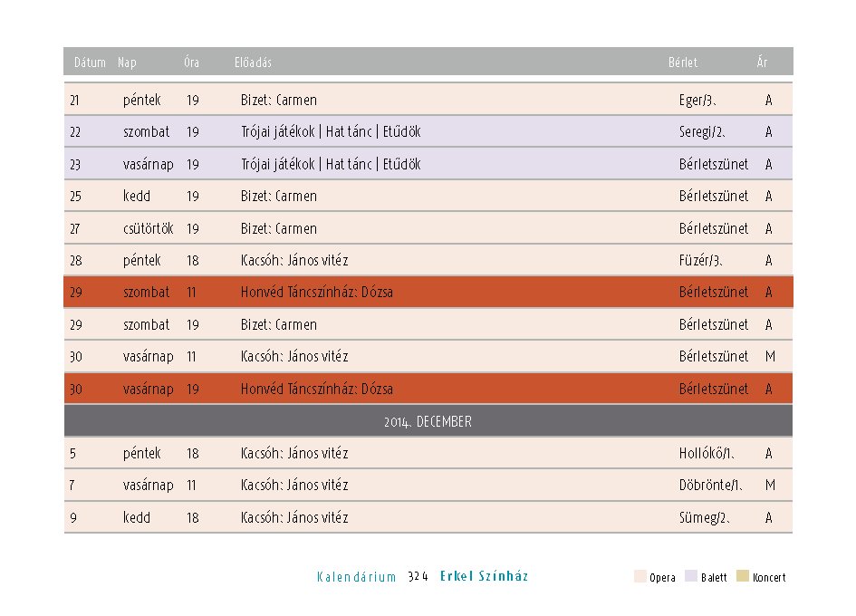The width and height of the screenshot is (856, 616).
Task: Select Bizet: Carmen on date 27
Action: tap(279, 228)
